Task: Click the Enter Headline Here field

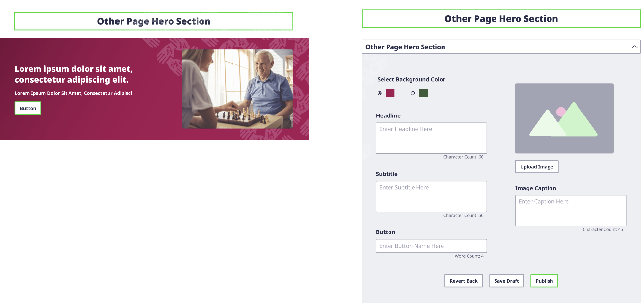Action: [431, 138]
